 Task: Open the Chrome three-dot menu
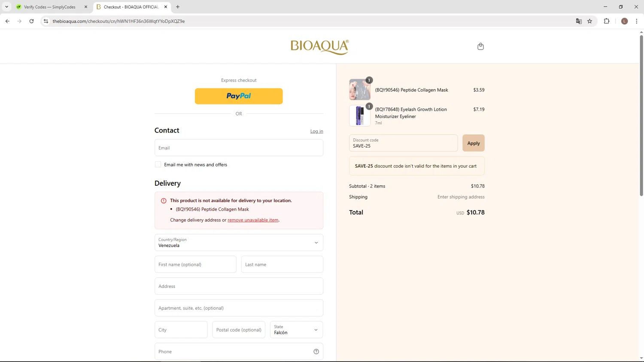pos(637,21)
